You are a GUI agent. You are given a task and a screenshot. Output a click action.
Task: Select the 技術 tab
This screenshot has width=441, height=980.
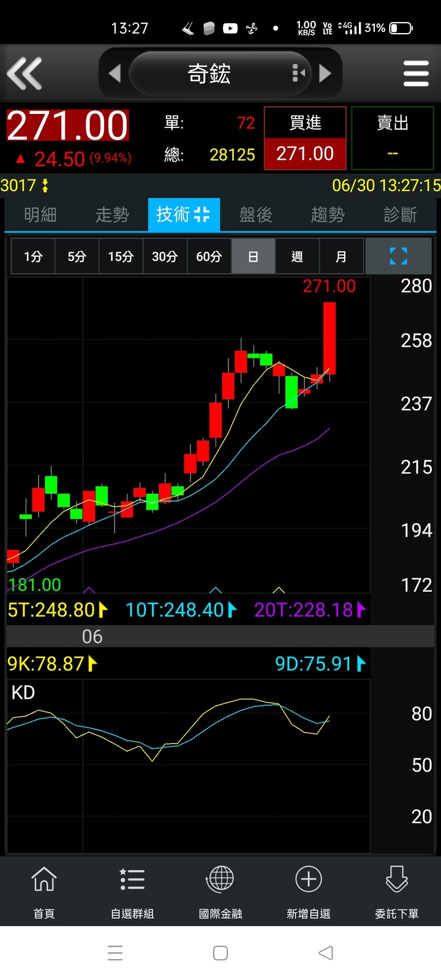pyautogui.click(x=184, y=214)
